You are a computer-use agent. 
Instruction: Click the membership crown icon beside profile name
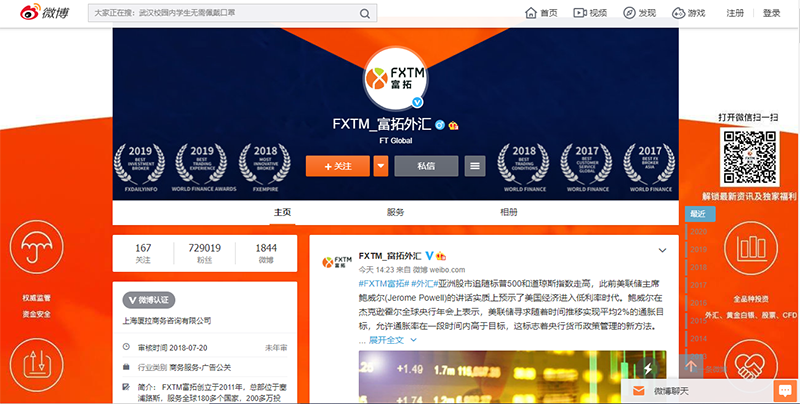point(453,125)
